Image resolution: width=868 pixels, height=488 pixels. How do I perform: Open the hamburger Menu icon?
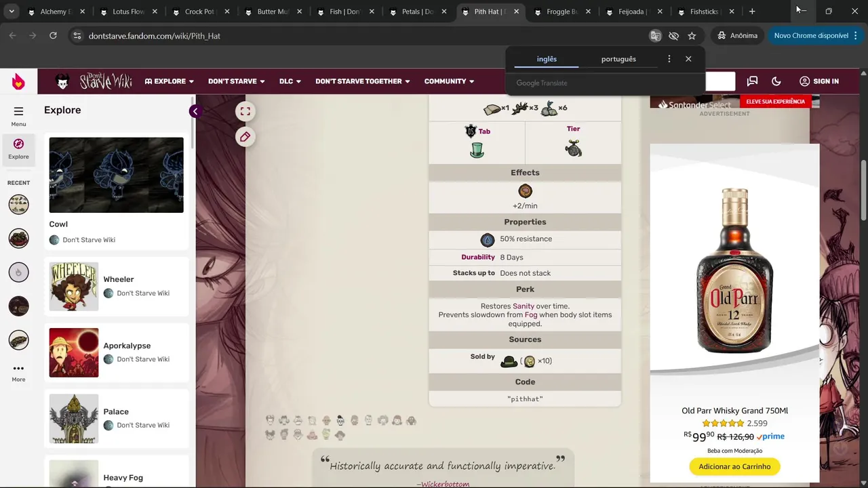(18, 111)
